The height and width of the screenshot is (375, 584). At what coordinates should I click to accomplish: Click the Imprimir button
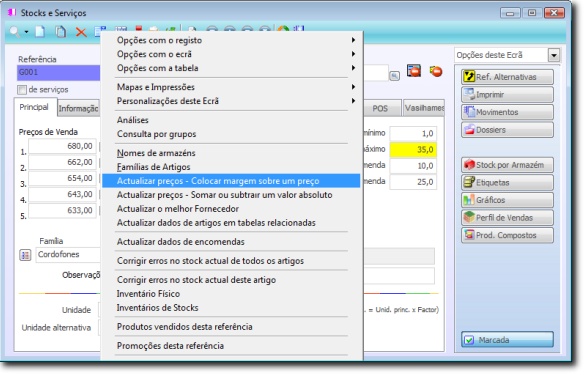click(507, 95)
